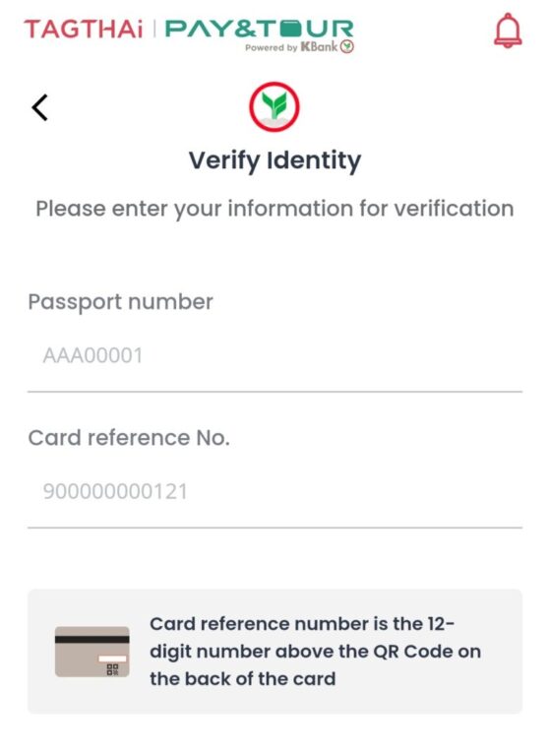Click the PAY&TOUR logo in header
Viewport: 550px width, 756px height.
click(x=260, y=29)
